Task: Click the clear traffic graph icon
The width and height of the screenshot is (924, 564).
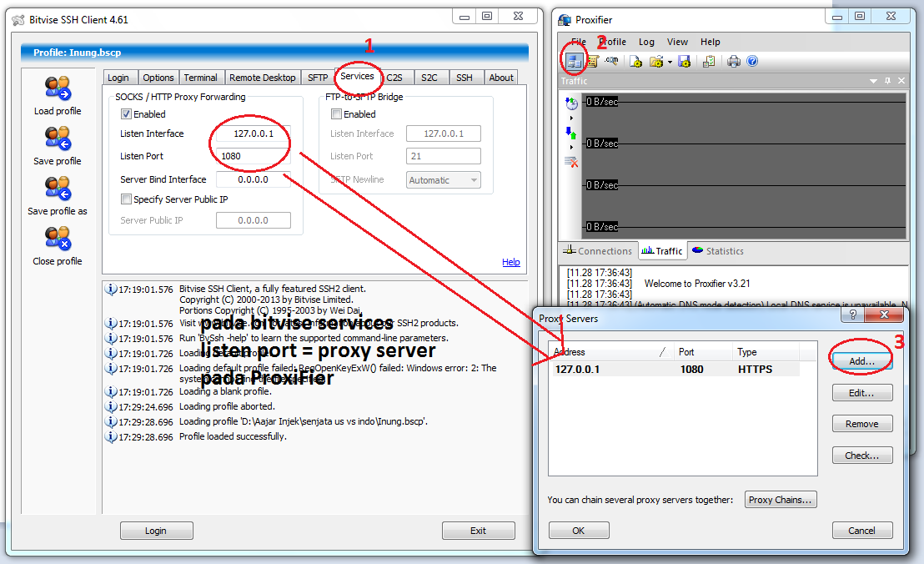Action: [571, 162]
